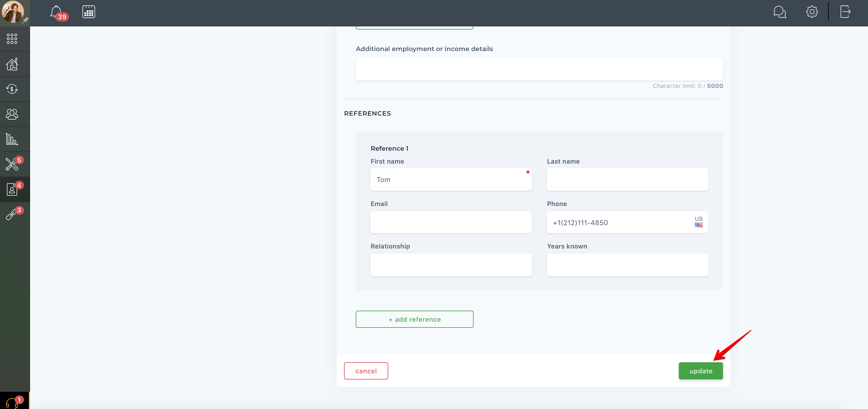Click the Reference 1 First name field
The width and height of the screenshot is (868, 409).
pos(451,180)
